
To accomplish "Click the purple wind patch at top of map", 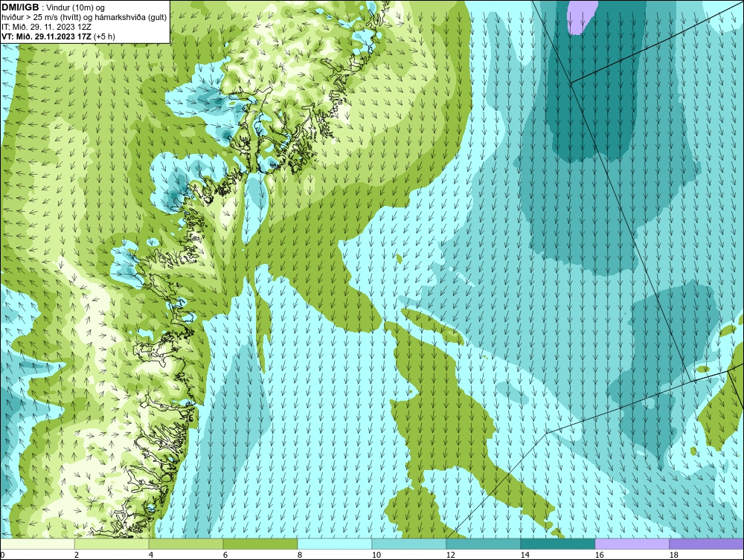I will click(x=581, y=16).
